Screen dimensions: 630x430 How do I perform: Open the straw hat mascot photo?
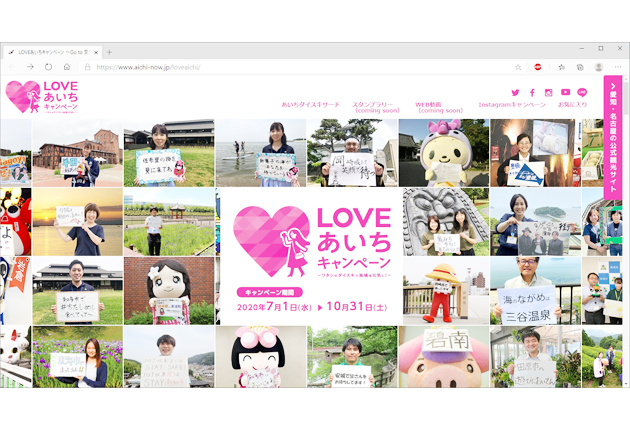click(446, 291)
